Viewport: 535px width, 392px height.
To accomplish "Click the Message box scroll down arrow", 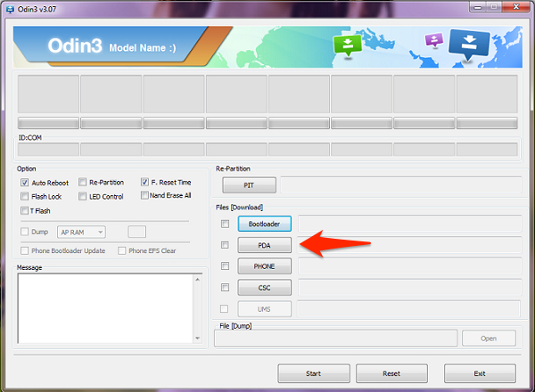I will (x=198, y=338).
